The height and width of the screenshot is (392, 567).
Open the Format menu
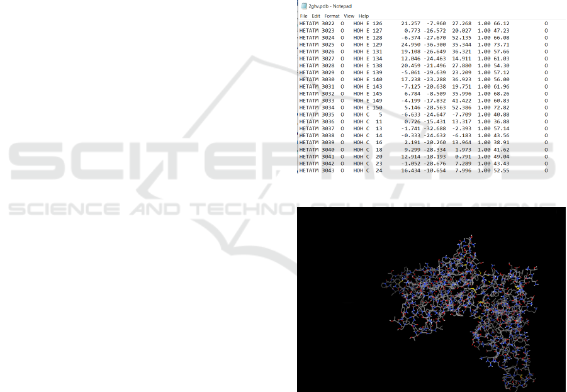[332, 16]
